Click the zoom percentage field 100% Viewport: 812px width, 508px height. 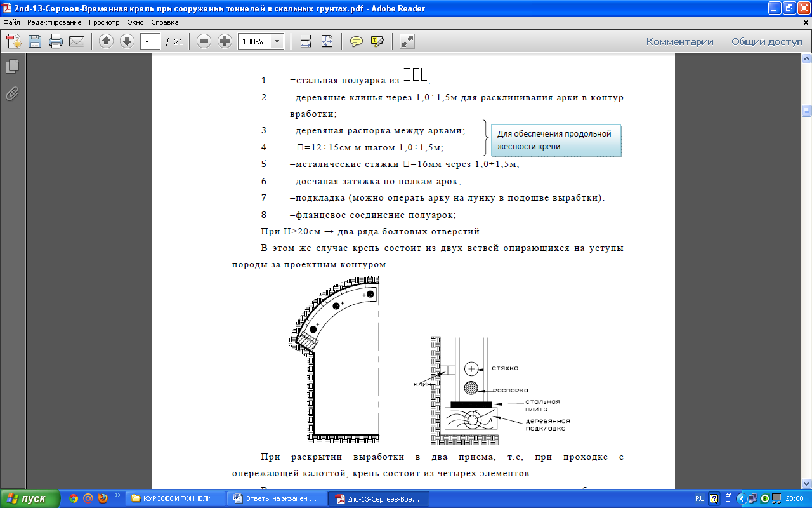pos(254,41)
